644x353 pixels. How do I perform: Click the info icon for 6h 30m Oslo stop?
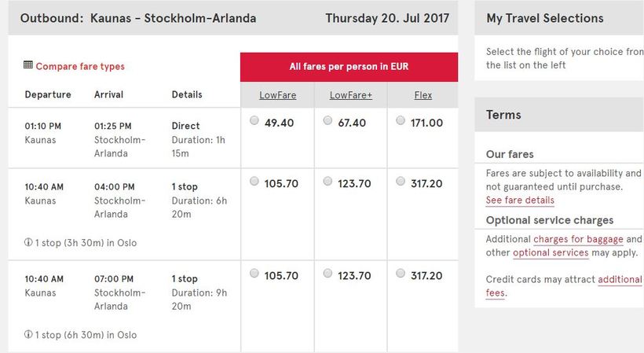pyautogui.click(x=28, y=335)
